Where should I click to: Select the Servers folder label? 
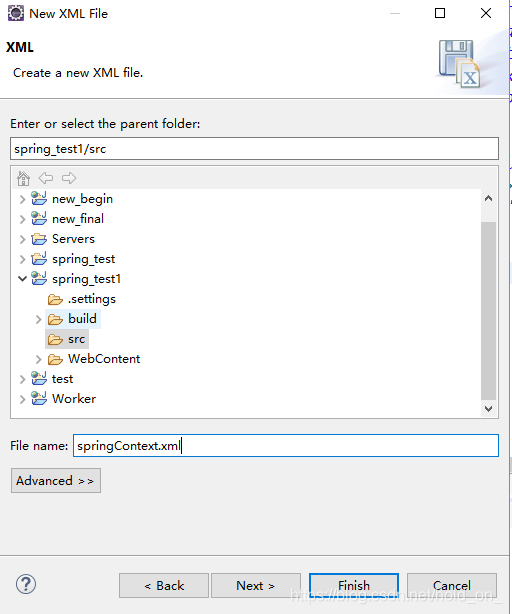[74, 239]
